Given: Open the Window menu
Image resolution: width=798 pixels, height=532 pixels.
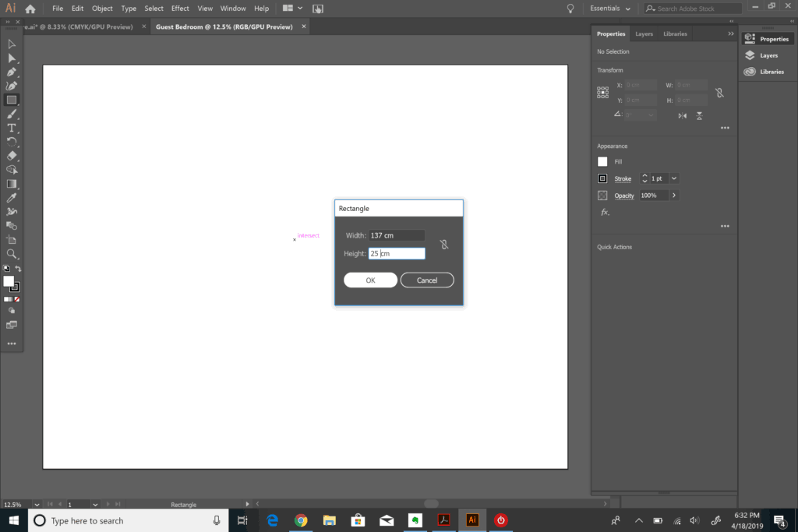Looking at the screenshot, I should point(233,9).
